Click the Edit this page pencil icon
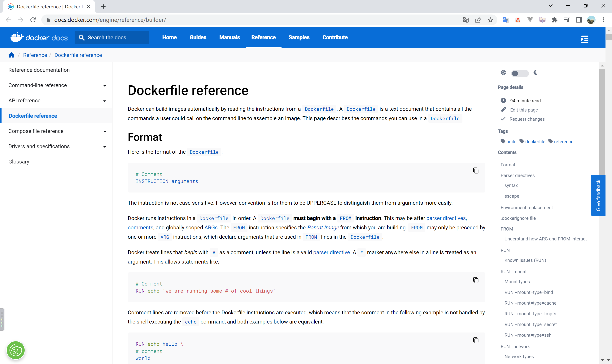This screenshot has height=364, width=612. click(503, 110)
